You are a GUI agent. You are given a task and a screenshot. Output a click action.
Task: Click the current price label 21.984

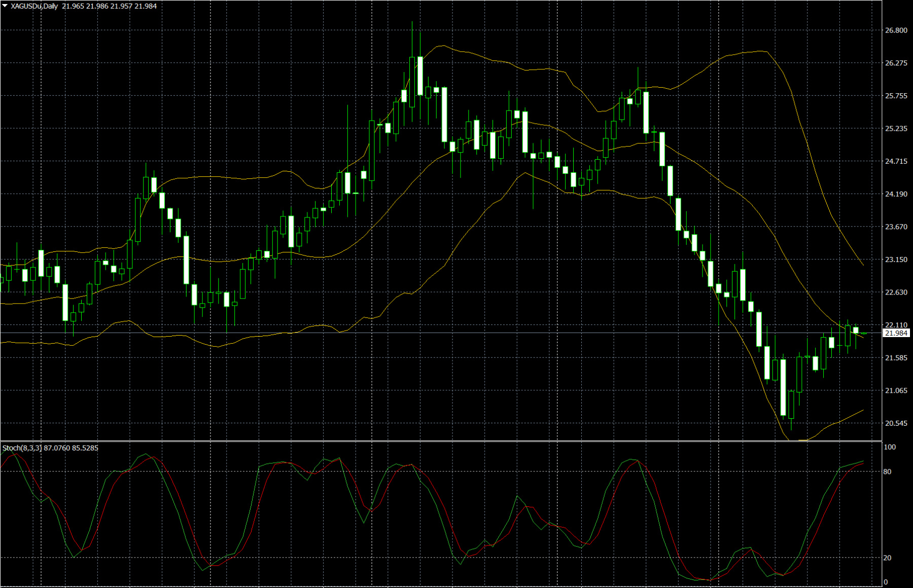[896, 333]
